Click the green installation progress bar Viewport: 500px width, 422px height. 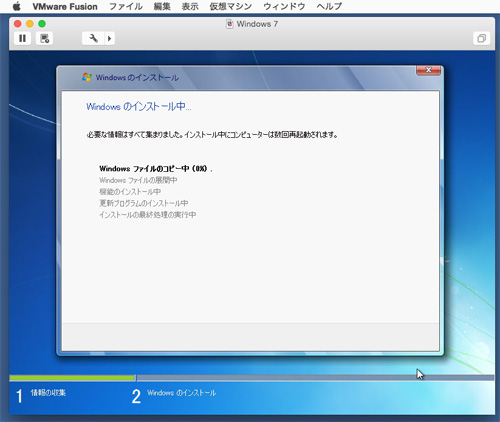(x=72, y=378)
